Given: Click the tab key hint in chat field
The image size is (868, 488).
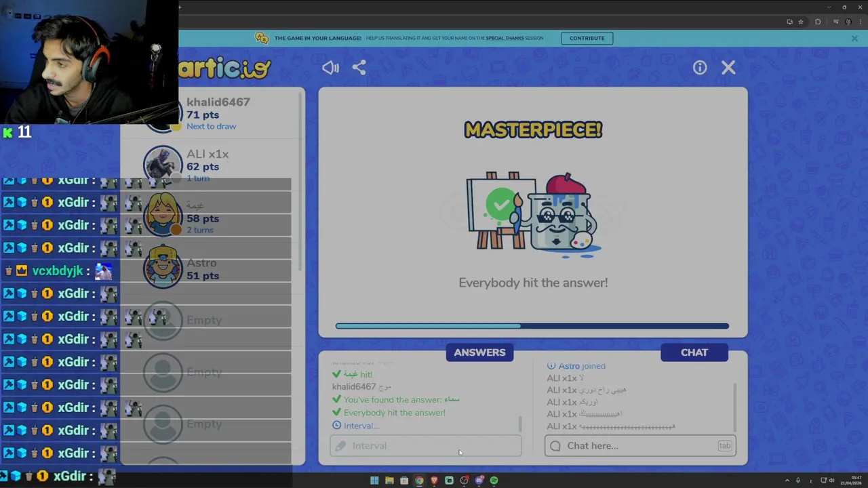Looking at the screenshot, I should tap(725, 445).
